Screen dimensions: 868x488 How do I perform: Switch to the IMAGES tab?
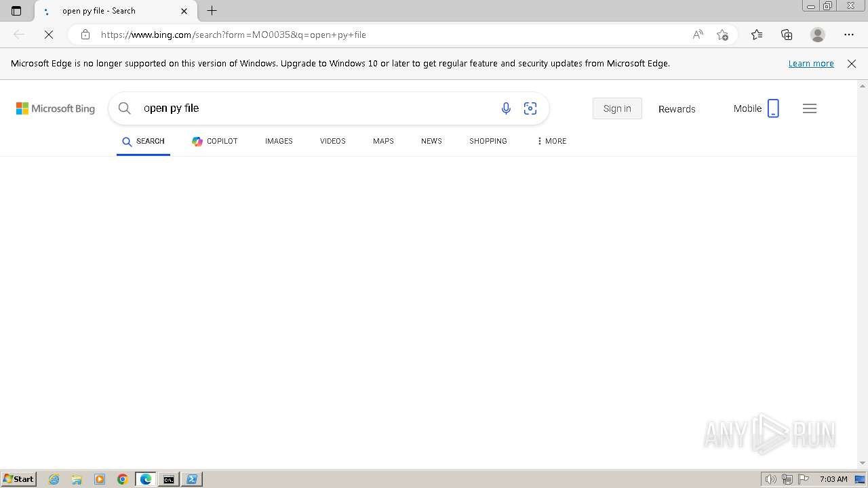279,141
